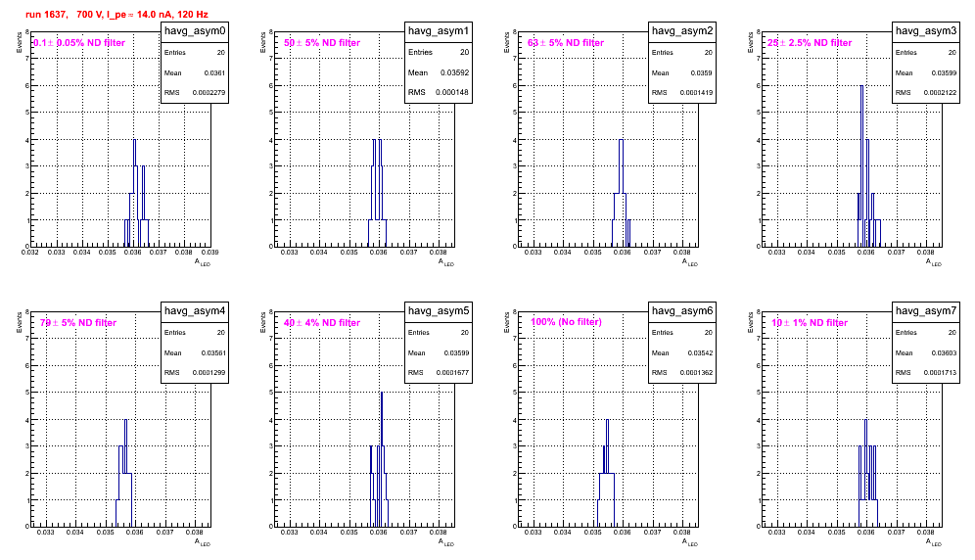Click the '79 ± 5% ND filter' label
The image size is (975, 560).
78,323
